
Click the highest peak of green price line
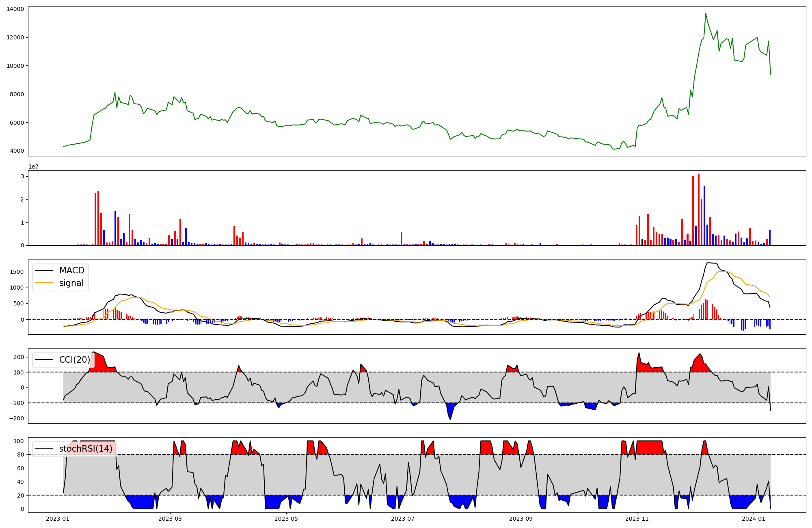coord(706,13)
